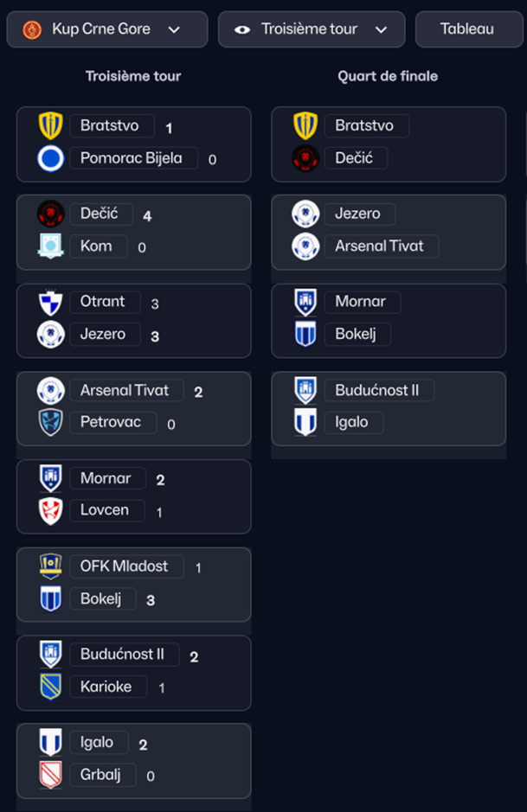Click Igalo's score of 2
Viewport: 527px width, 812px height.
click(144, 744)
